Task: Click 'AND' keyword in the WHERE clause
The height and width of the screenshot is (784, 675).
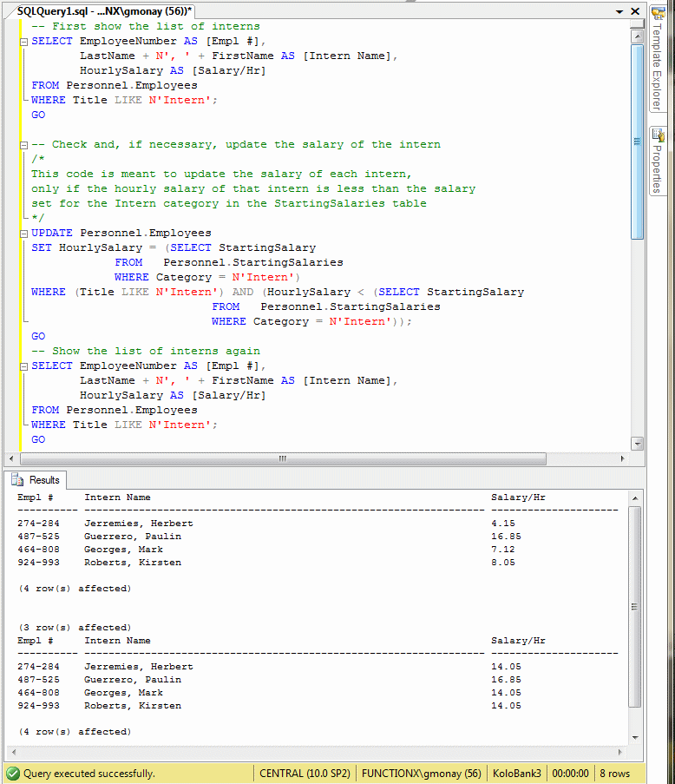Action: 243,292
